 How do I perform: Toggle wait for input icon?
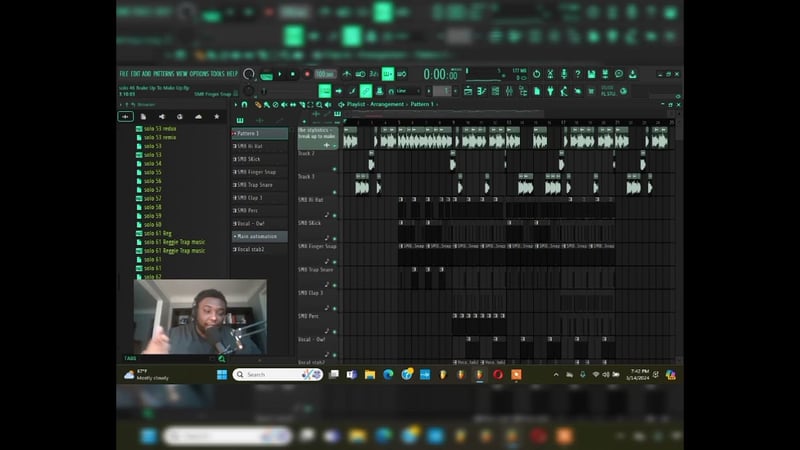361,74
